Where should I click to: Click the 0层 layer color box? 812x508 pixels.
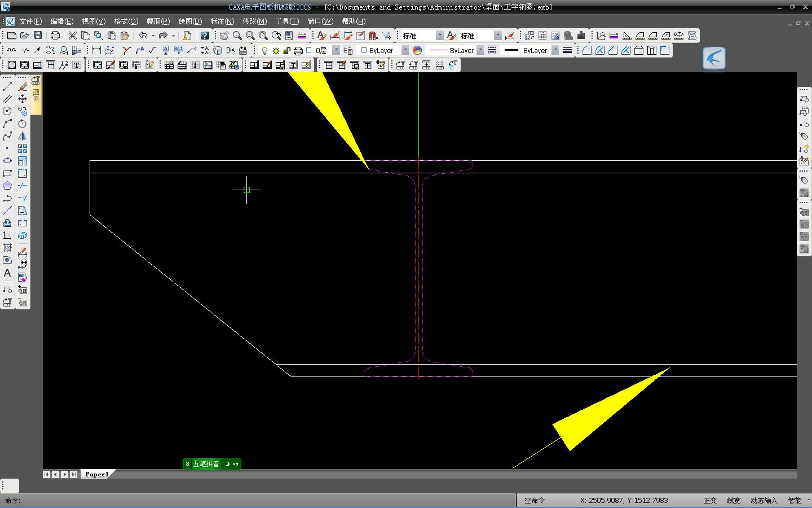click(x=309, y=50)
